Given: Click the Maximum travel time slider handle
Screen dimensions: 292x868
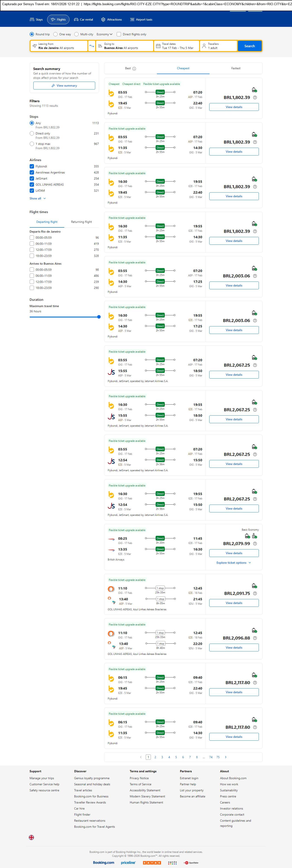Looking at the screenshot, I should pos(99,317).
